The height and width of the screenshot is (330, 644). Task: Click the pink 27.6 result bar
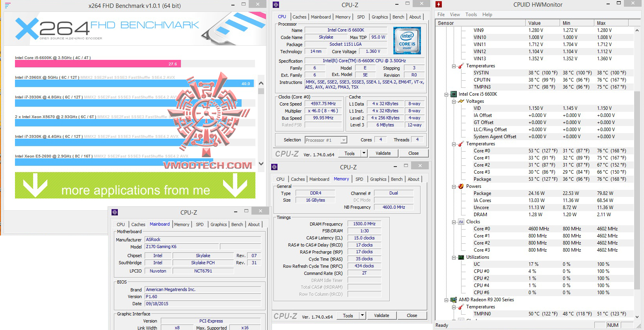98,64
